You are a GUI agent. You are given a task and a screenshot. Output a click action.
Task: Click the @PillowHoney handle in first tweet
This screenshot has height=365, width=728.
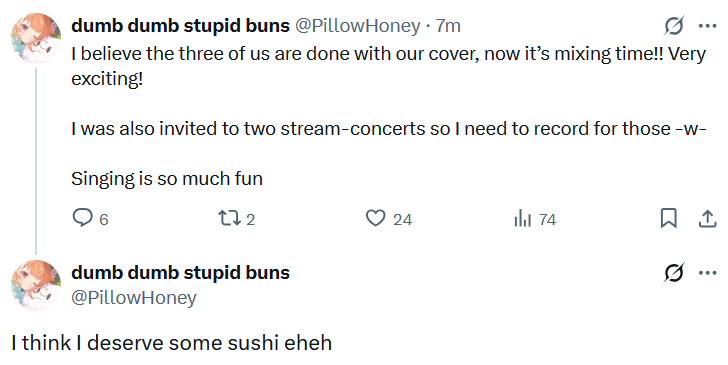[x=358, y=26]
